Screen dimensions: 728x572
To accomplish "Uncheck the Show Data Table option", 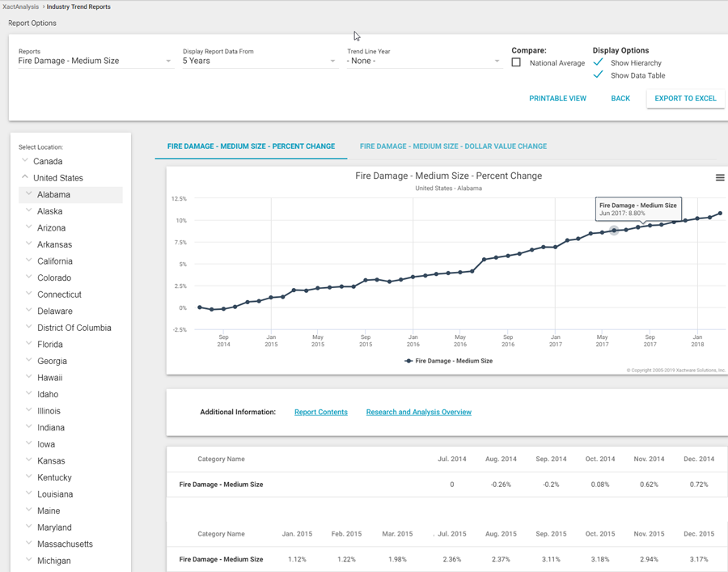I will 599,75.
